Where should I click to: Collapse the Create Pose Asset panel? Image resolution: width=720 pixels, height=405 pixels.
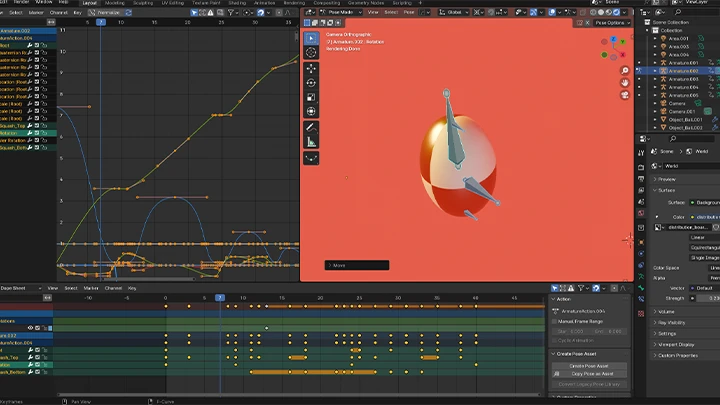point(554,354)
